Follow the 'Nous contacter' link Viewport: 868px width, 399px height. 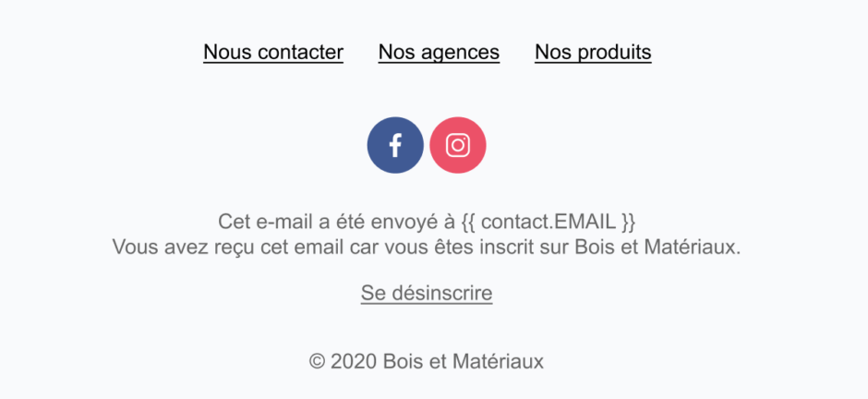[x=273, y=52]
